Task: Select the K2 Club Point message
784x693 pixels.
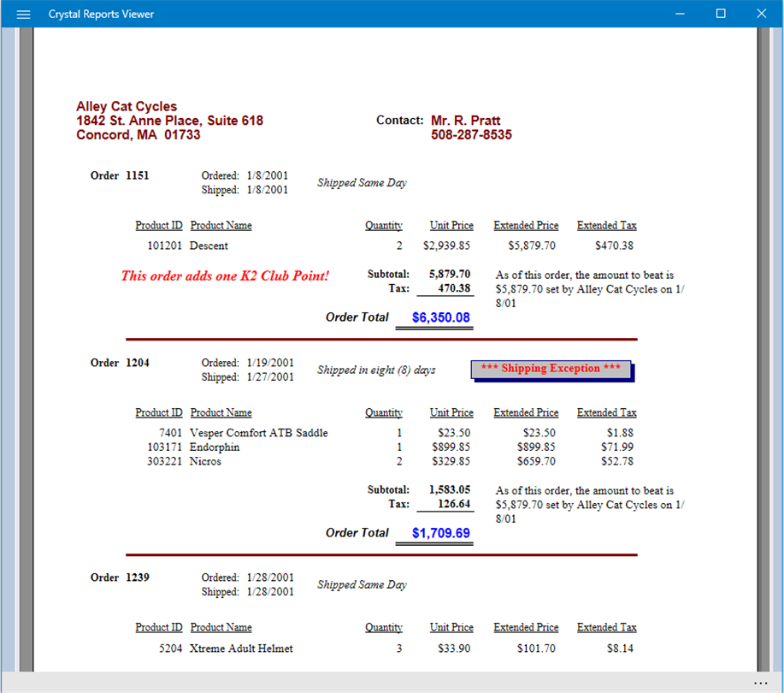Action: (225, 275)
